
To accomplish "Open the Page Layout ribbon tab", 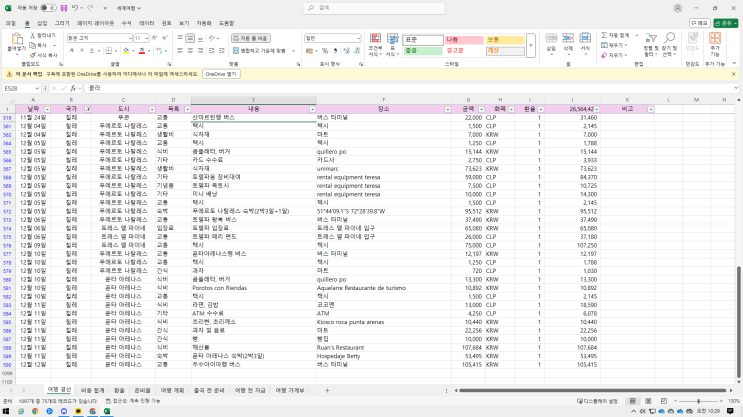I will tap(95, 23).
